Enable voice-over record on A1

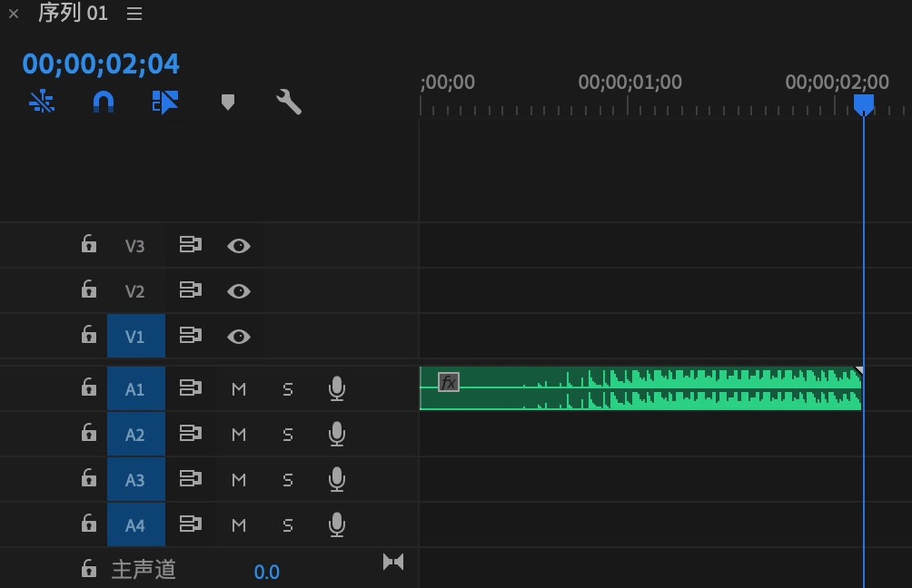pos(337,389)
